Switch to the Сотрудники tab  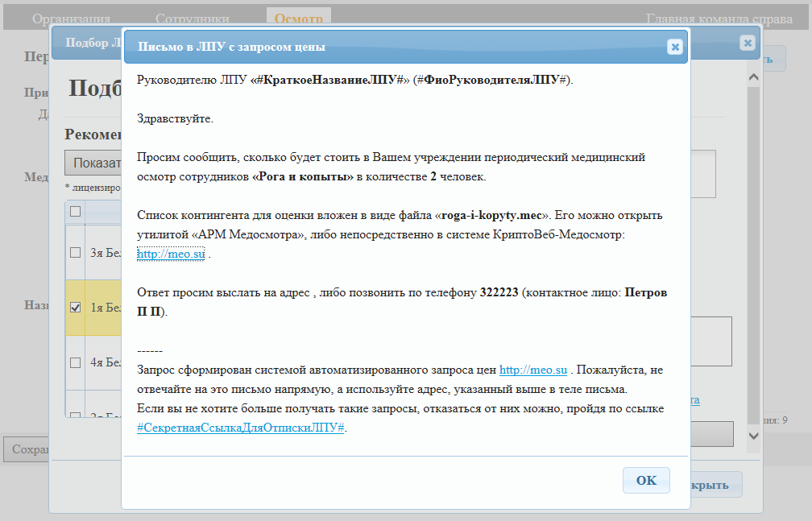192,19
